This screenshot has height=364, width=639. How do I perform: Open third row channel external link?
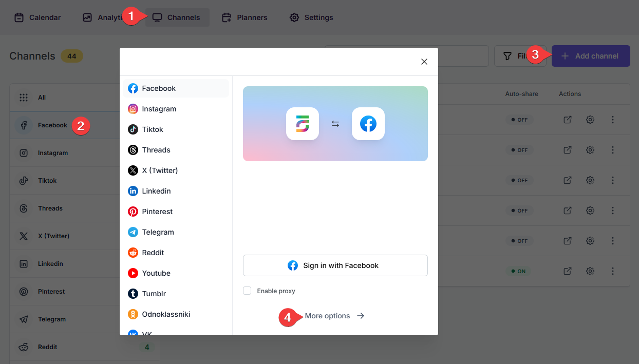pyautogui.click(x=568, y=180)
